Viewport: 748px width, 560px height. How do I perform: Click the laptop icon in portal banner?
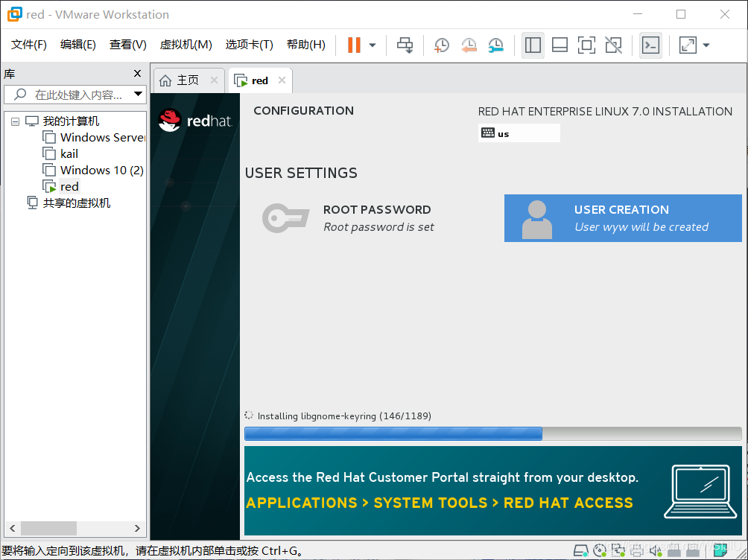pyautogui.click(x=700, y=491)
